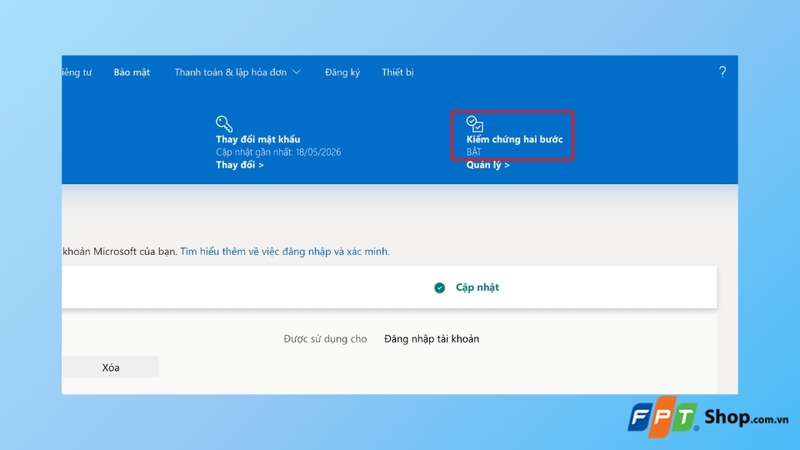Open the Quản lý > link
This screenshot has height=450, width=800.
(x=488, y=165)
